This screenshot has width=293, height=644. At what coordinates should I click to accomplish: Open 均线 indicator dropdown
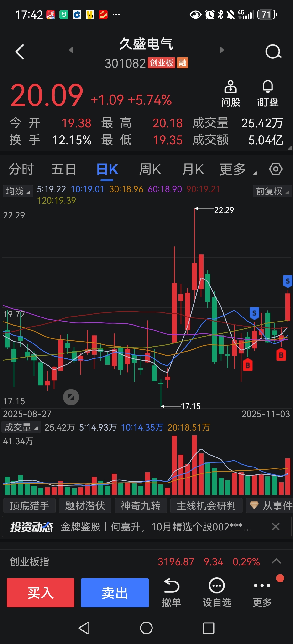[x=18, y=191]
